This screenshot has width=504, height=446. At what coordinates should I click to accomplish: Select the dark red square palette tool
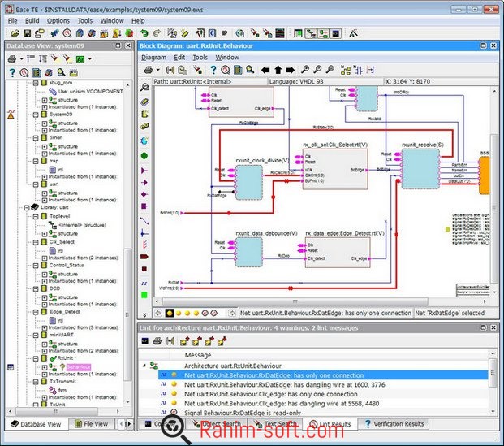[144, 269]
